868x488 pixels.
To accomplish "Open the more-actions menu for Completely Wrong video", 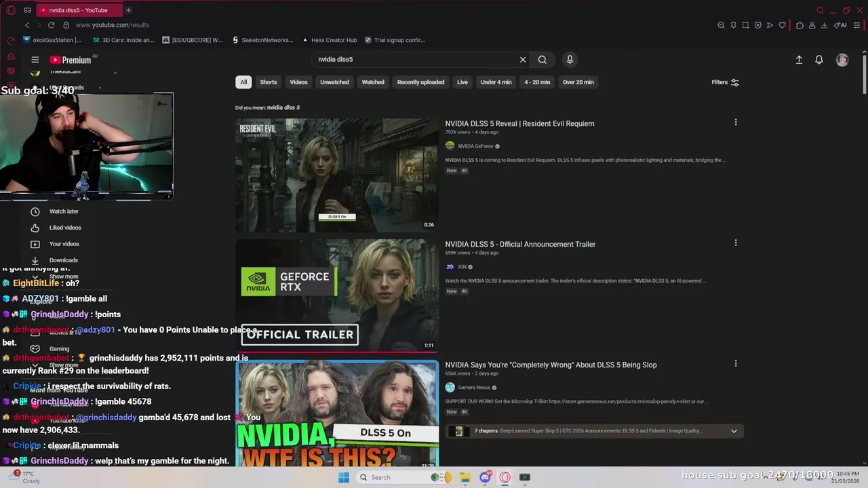I will (736, 364).
